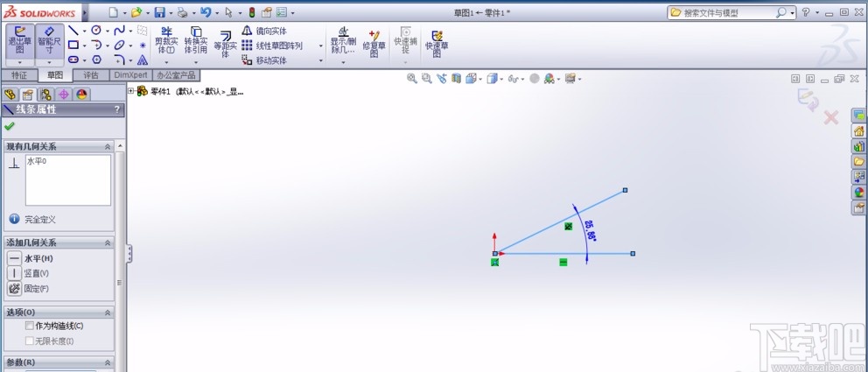Open Display/Delete Relations dropdown arrow
Viewport: 868px width, 372px height.
pos(343,62)
